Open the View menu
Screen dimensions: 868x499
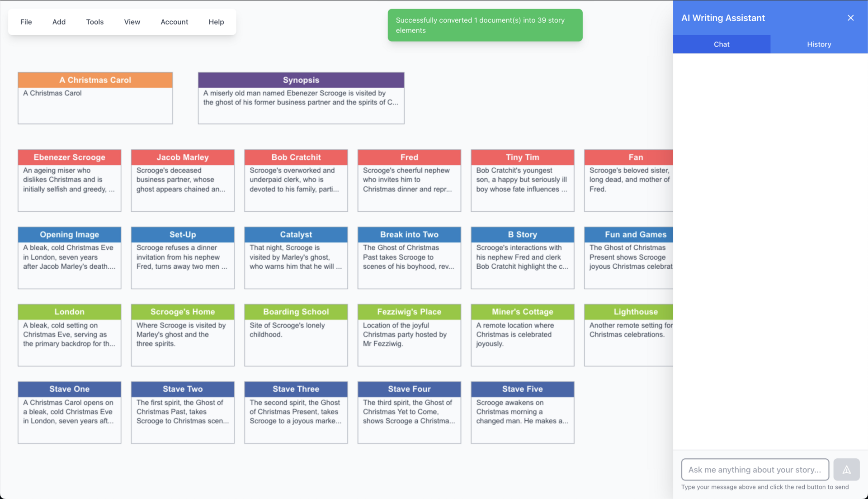(132, 22)
